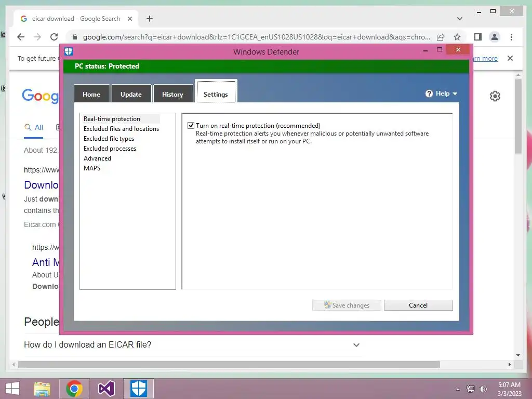
Task: Open the network tray icon
Action: tap(471, 389)
